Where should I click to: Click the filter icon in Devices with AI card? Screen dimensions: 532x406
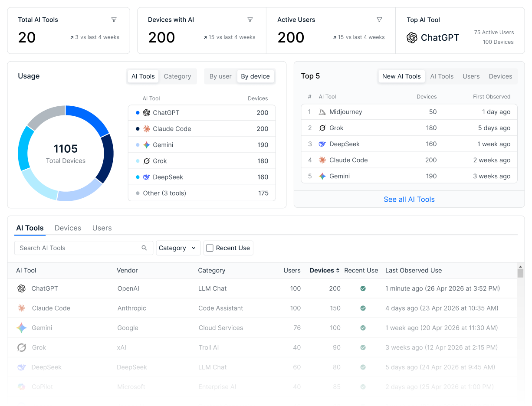pyautogui.click(x=250, y=20)
